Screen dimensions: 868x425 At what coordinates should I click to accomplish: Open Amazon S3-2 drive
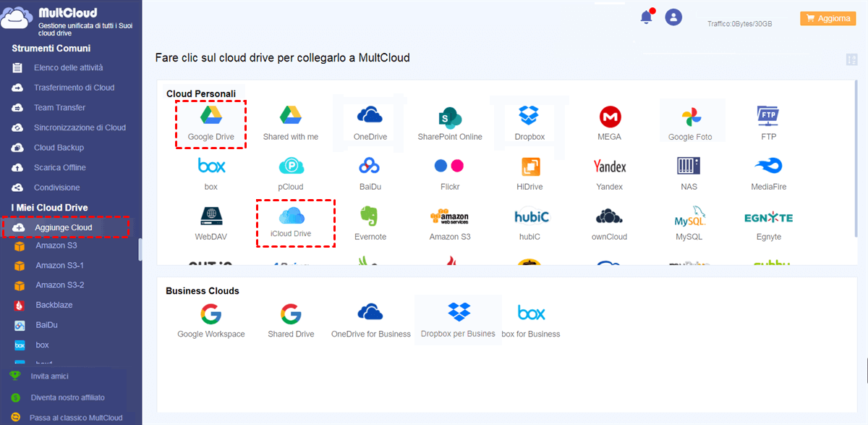[x=60, y=285]
